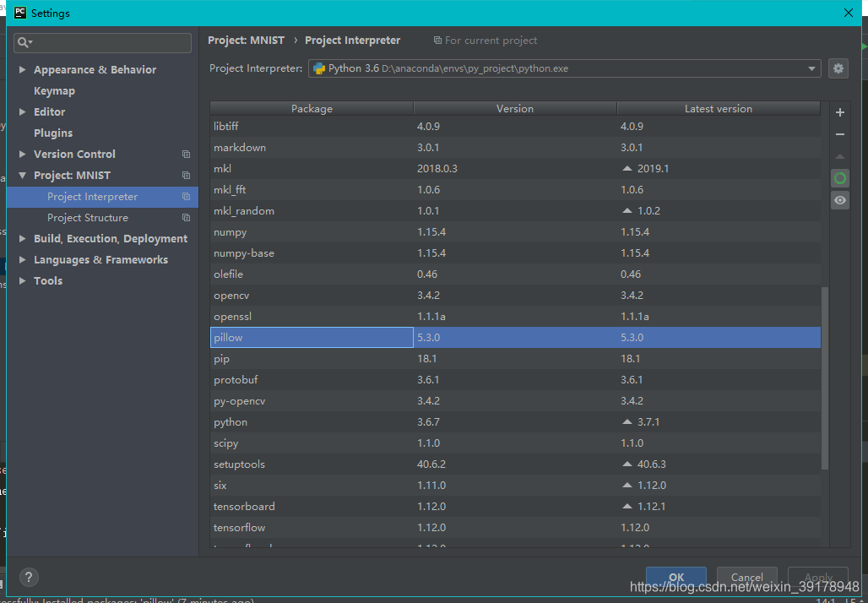The width and height of the screenshot is (868, 603).
Task: Expand the Editor section
Action: click(x=22, y=111)
